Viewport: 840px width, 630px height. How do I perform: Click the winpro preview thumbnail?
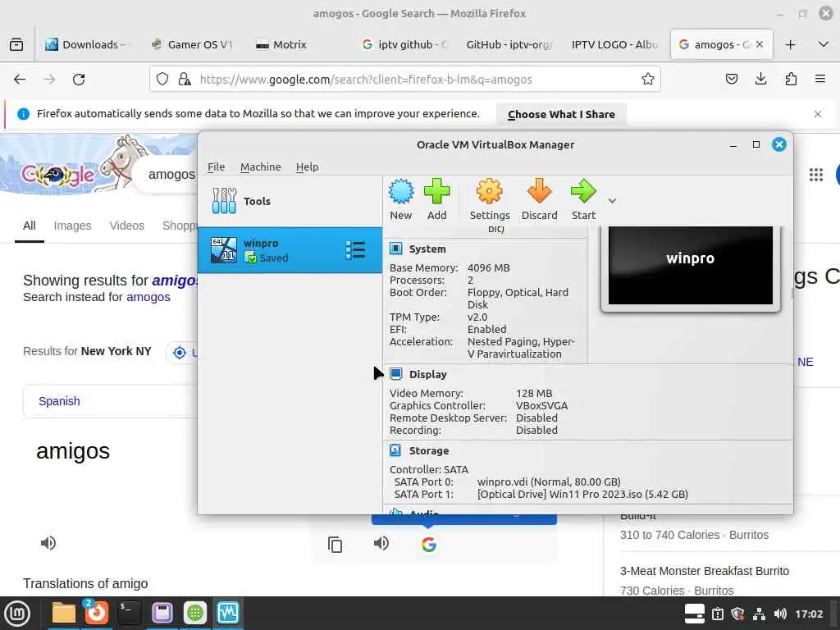pyautogui.click(x=691, y=266)
